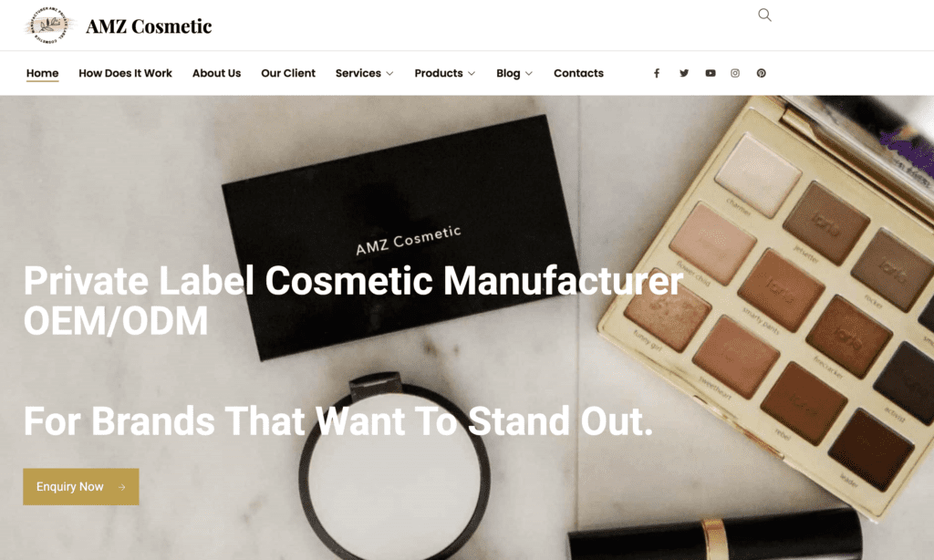Screen dimensions: 934x560
Task: Click the Enquiry Now button
Action: [81, 487]
